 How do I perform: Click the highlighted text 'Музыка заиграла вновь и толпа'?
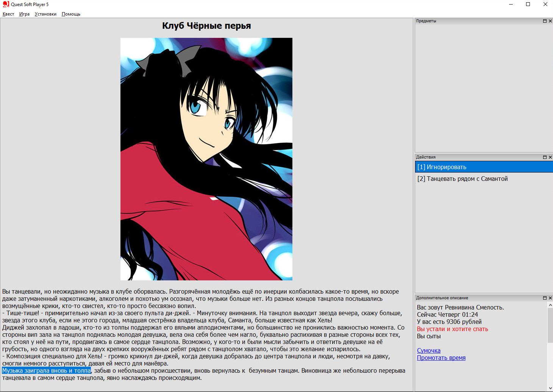47,370
